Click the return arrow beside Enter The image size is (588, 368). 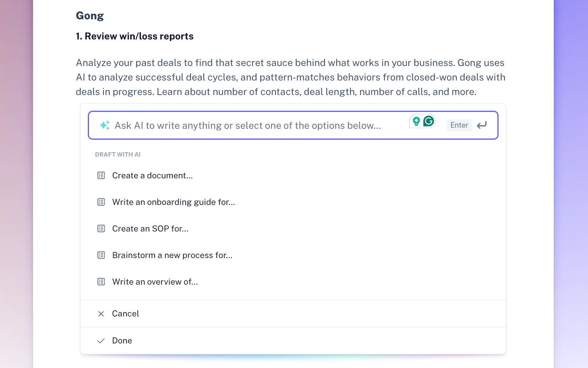coord(482,125)
